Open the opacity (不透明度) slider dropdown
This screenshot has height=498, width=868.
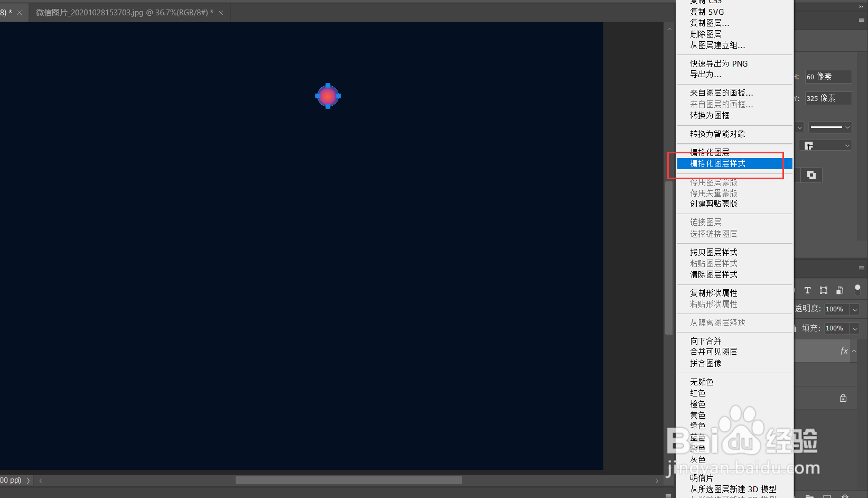point(855,309)
